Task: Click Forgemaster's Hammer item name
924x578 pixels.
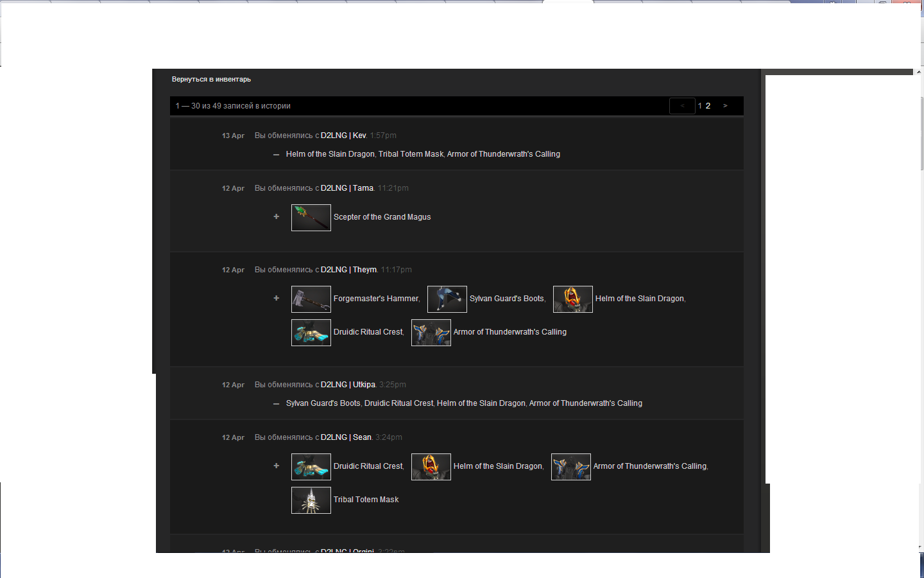Action: [x=376, y=299]
